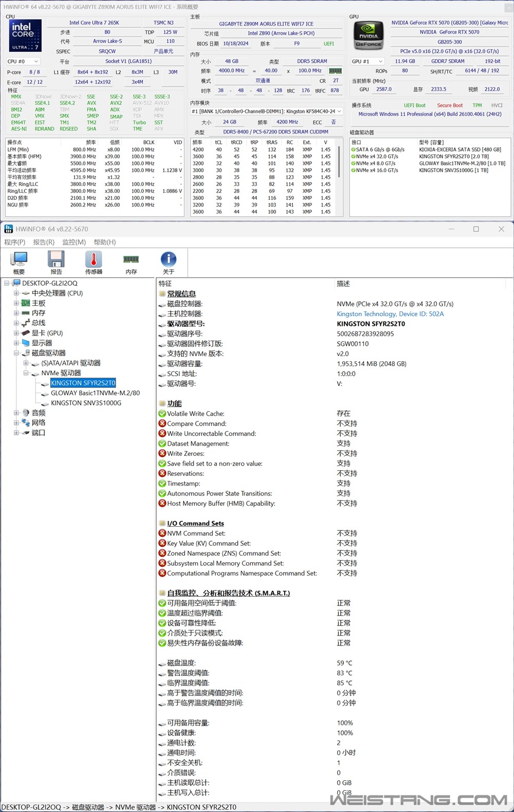
Task: Select the 显示器 monitor tree node
Action: click(x=42, y=343)
